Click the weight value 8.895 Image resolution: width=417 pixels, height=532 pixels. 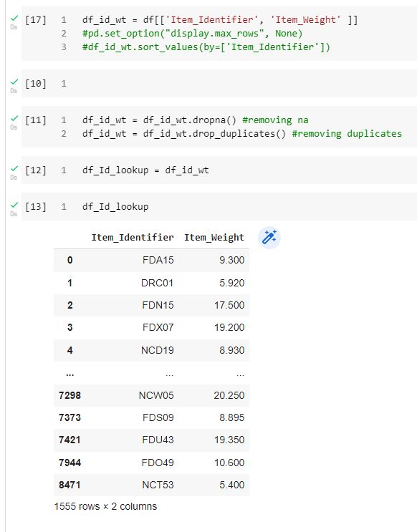232,417
